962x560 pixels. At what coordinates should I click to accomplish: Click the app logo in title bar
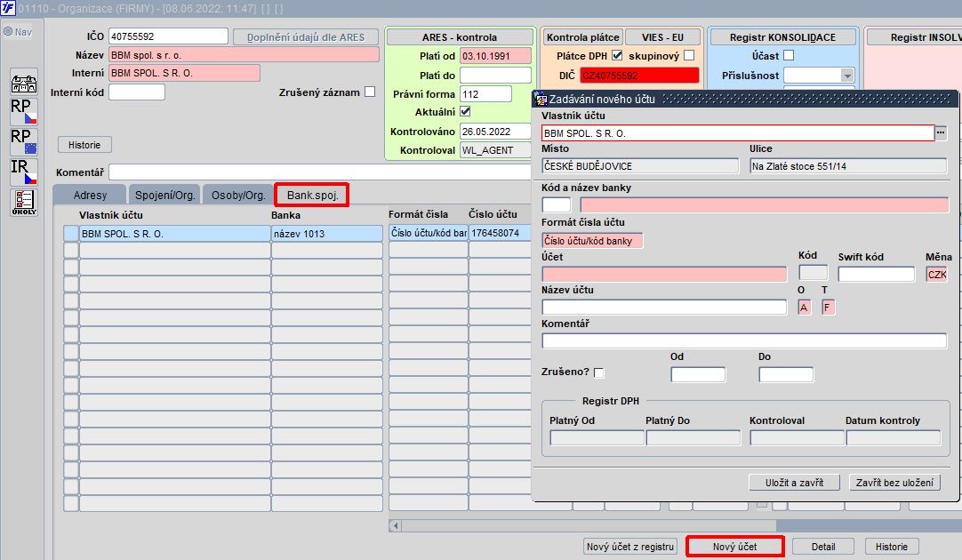tap(7, 8)
